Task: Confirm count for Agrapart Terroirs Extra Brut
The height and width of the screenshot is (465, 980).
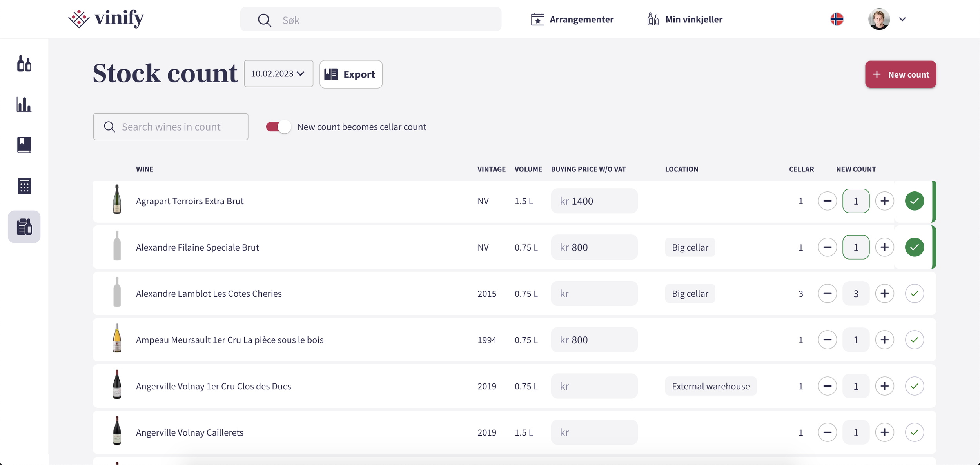Action: [x=915, y=201]
